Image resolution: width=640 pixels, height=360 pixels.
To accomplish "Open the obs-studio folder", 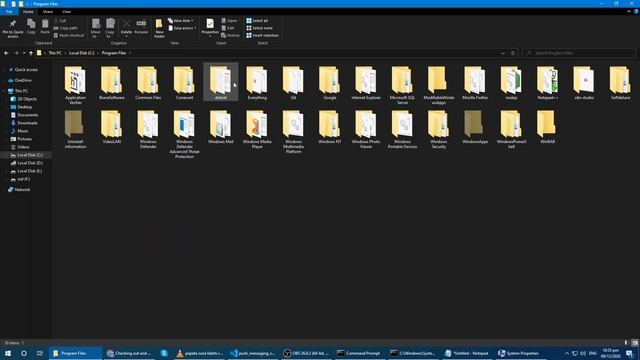I will (584, 83).
